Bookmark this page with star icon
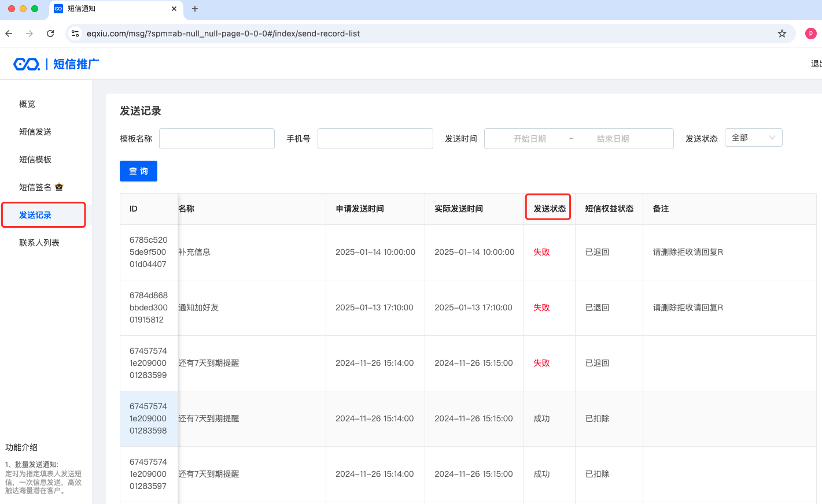 [782, 34]
